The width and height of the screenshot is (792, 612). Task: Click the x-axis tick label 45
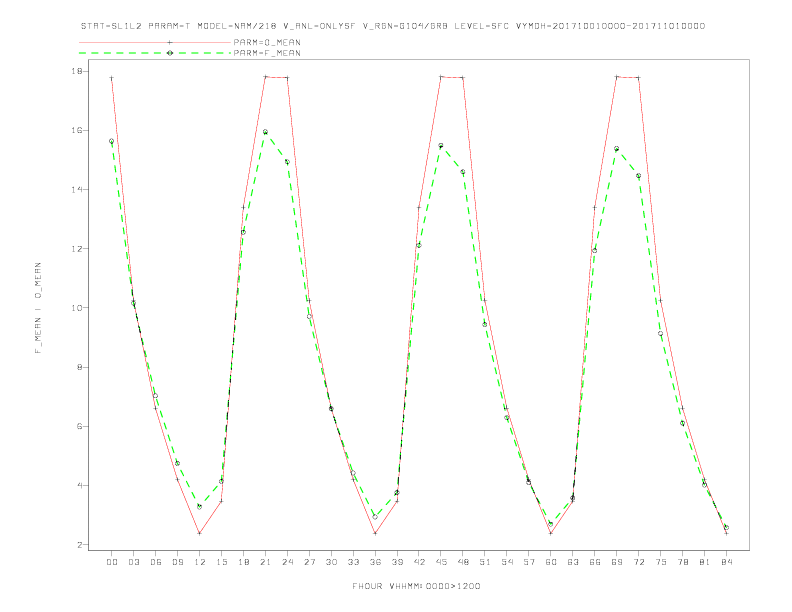pos(441,562)
